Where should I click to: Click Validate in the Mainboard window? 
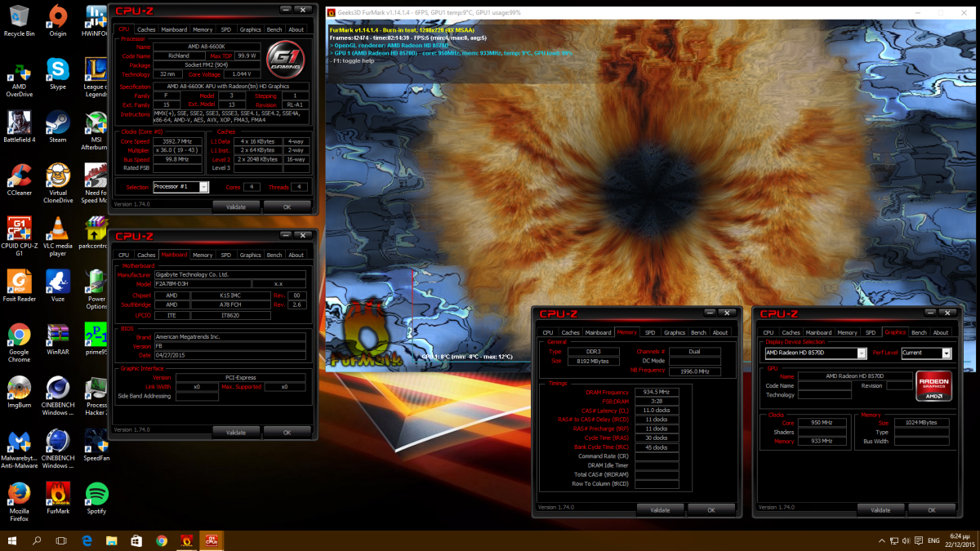click(236, 432)
